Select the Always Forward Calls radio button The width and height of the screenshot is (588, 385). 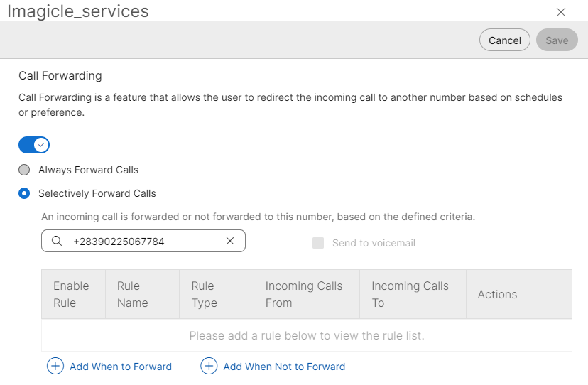click(x=24, y=170)
